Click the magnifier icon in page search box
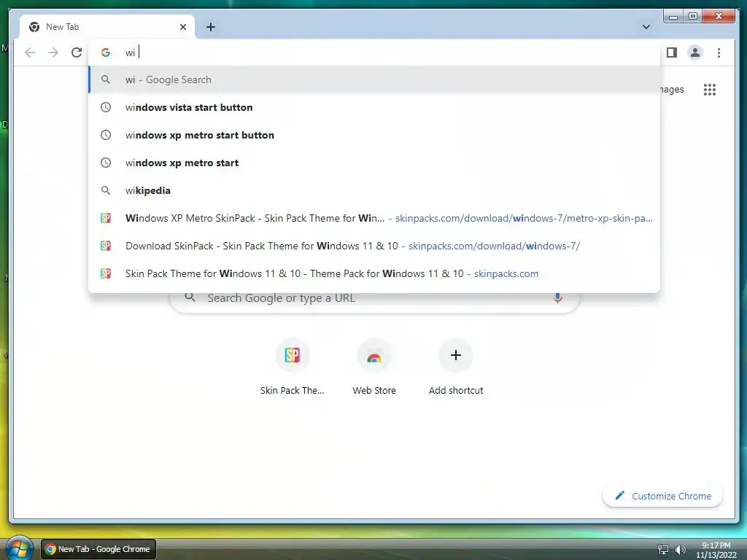Screen dimensions: 747x560 [x=190, y=297]
